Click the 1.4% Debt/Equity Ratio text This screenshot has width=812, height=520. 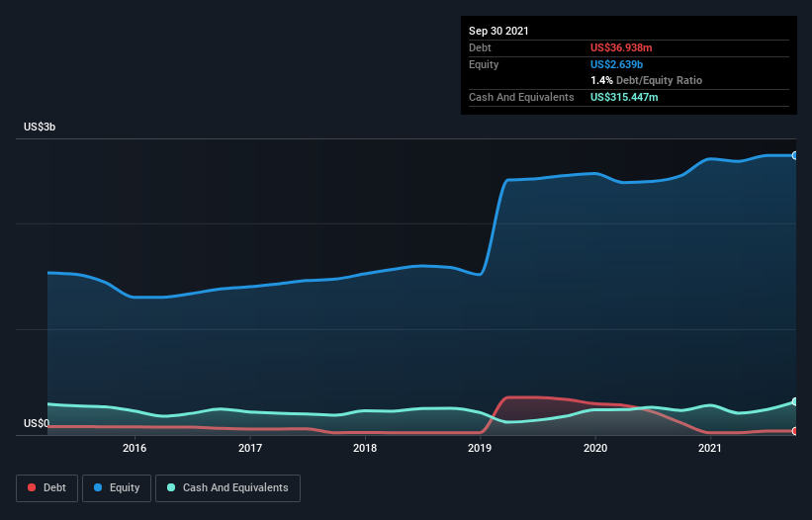coord(646,81)
